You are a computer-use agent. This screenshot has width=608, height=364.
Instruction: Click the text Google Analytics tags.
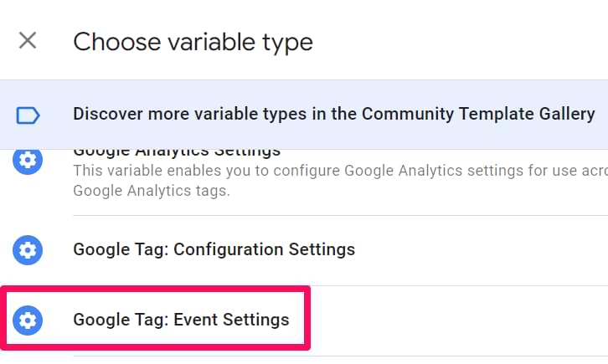point(152,191)
